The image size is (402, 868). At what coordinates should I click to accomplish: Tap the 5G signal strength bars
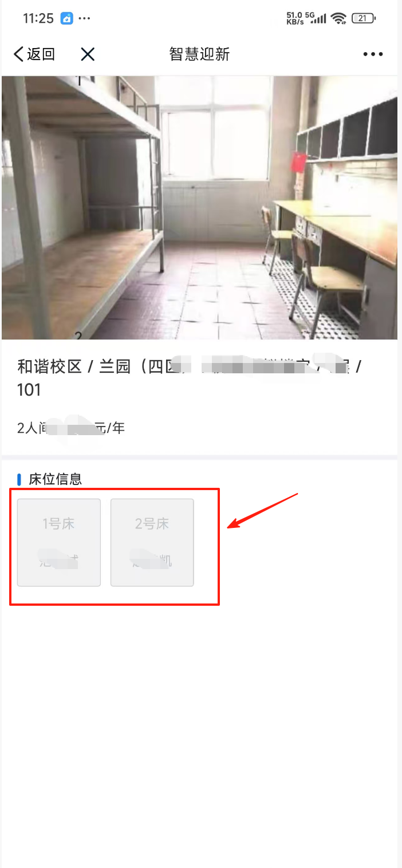coord(318,18)
